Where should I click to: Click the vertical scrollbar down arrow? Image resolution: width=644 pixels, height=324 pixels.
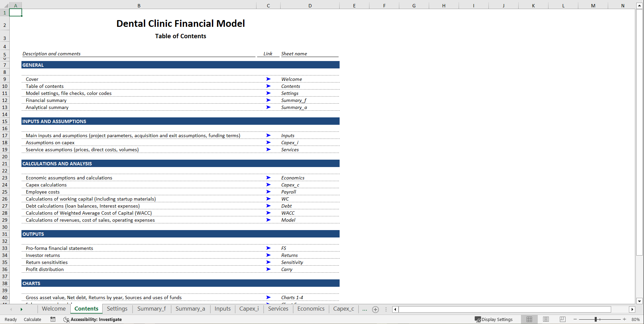(640, 301)
